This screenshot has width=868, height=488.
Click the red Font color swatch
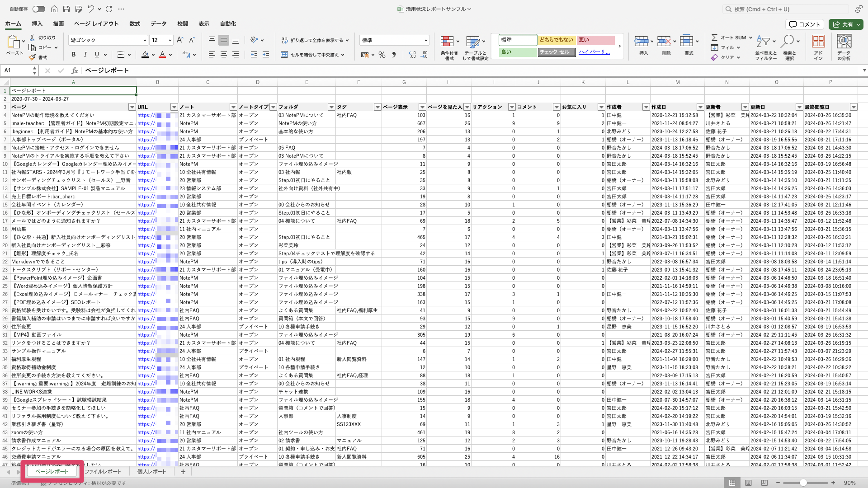point(162,55)
